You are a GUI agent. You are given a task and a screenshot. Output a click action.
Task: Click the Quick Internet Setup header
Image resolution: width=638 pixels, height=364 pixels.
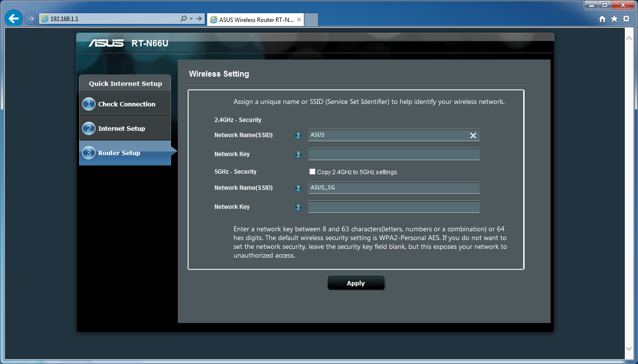125,83
